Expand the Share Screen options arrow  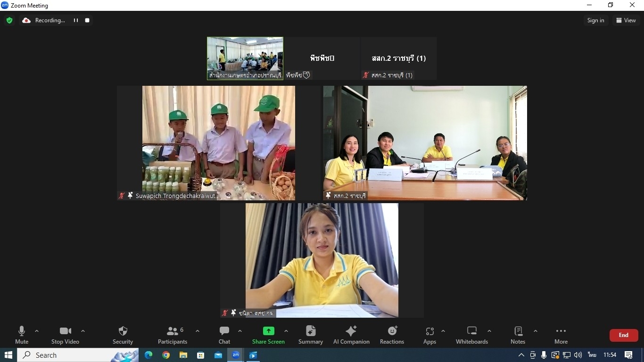(286, 331)
